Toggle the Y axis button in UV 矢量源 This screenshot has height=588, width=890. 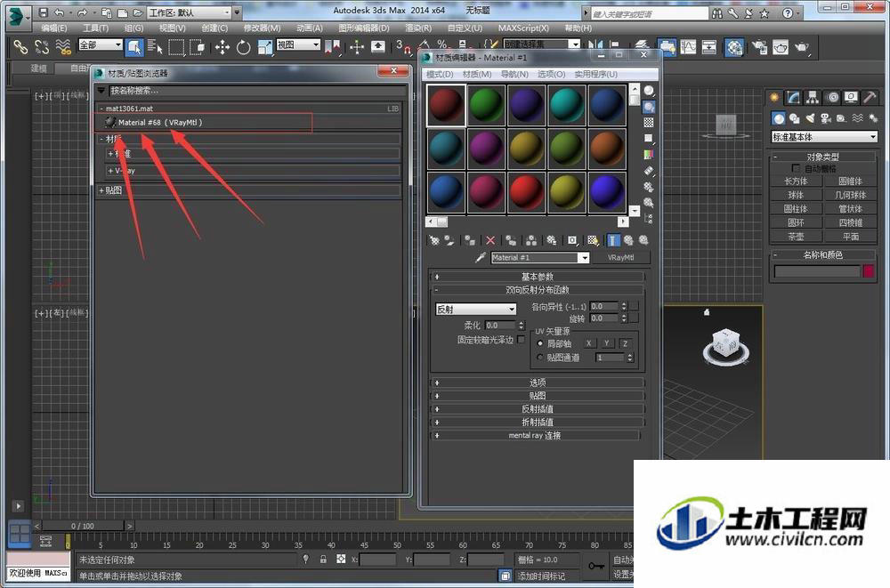pyautogui.click(x=607, y=343)
